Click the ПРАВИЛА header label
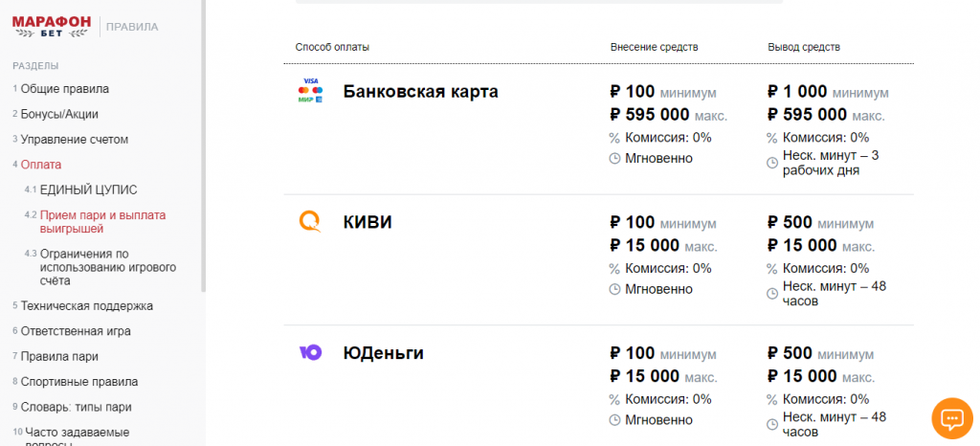980x446 pixels. 132,27
